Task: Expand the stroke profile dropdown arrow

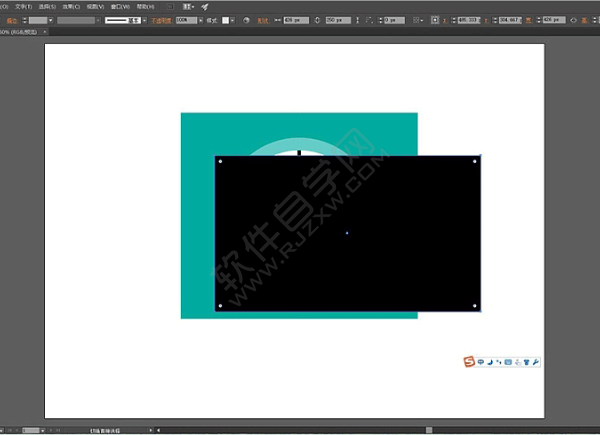Action: pos(144,20)
